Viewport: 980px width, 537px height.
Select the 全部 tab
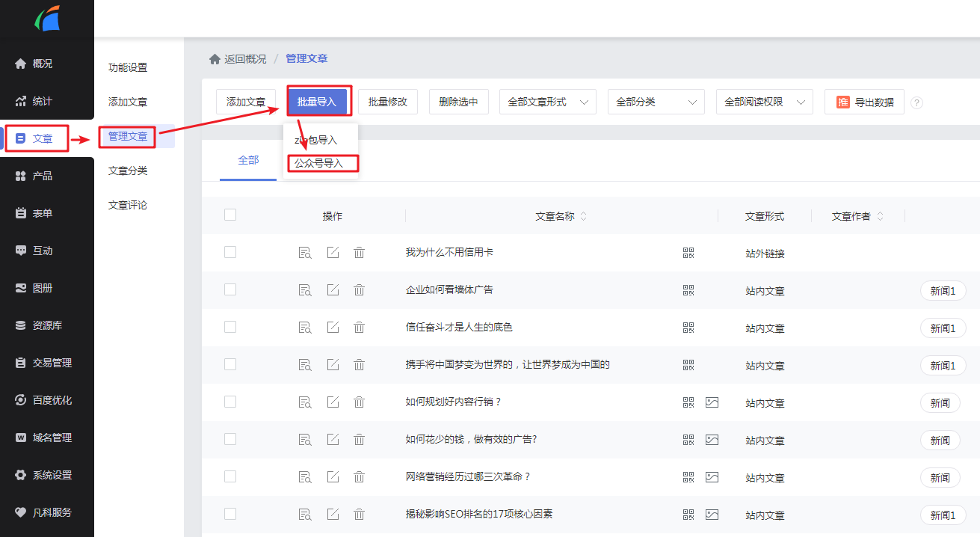[248, 160]
